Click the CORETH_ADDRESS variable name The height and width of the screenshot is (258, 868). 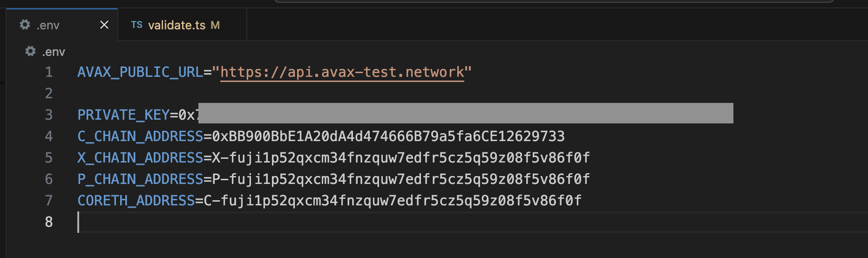click(136, 201)
